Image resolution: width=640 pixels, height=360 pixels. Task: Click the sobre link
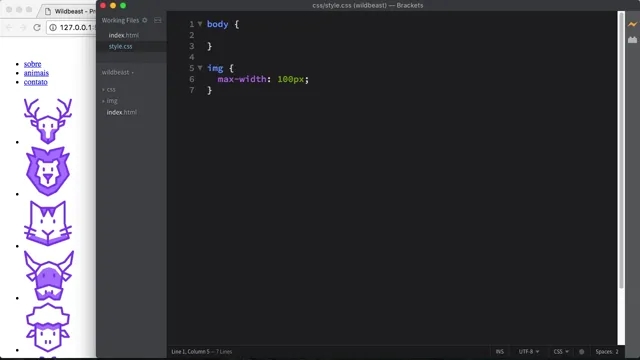(32, 64)
